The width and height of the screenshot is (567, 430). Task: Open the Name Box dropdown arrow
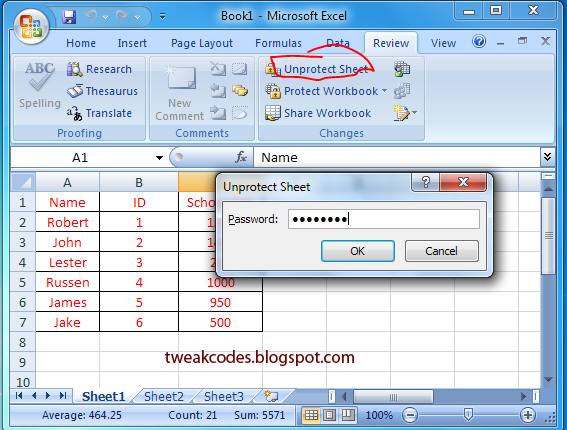click(x=159, y=158)
